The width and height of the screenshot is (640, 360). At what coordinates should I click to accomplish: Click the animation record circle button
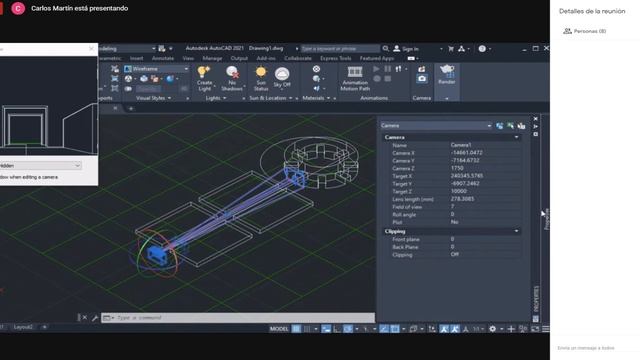click(376, 78)
